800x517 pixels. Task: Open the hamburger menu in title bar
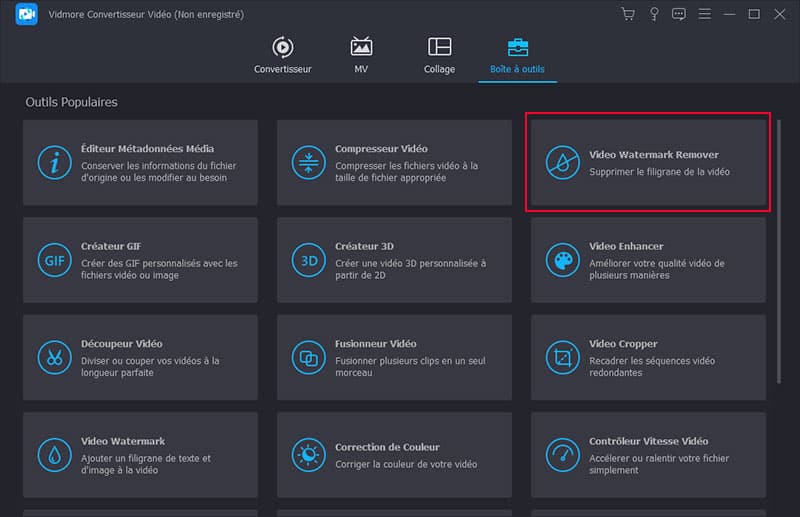coord(705,14)
